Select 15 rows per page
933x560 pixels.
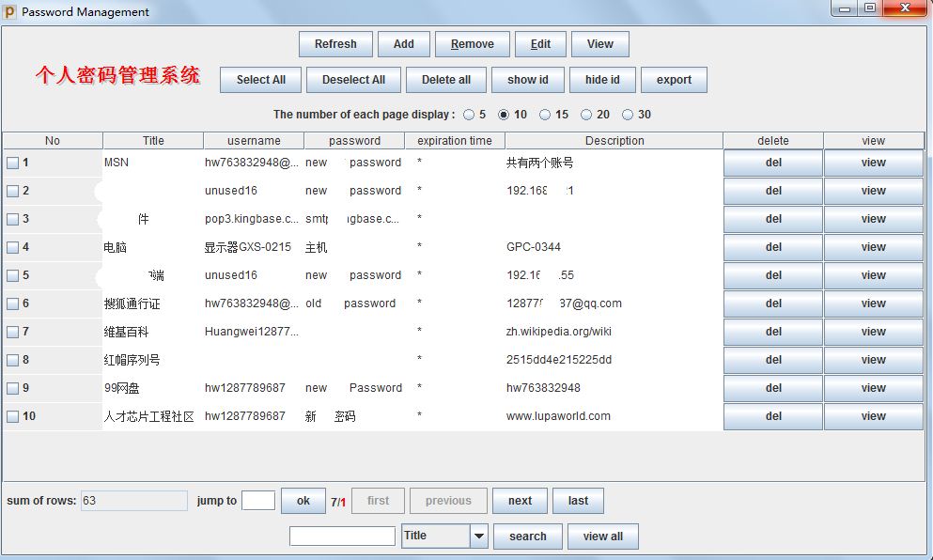point(544,115)
